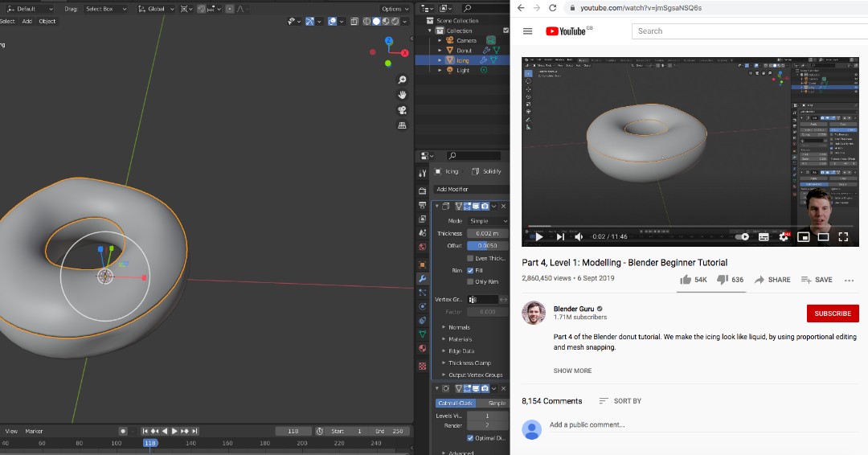Image resolution: width=868 pixels, height=455 pixels.
Task: Toggle X-ray mode in viewport header
Action: pyautogui.click(x=354, y=21)
